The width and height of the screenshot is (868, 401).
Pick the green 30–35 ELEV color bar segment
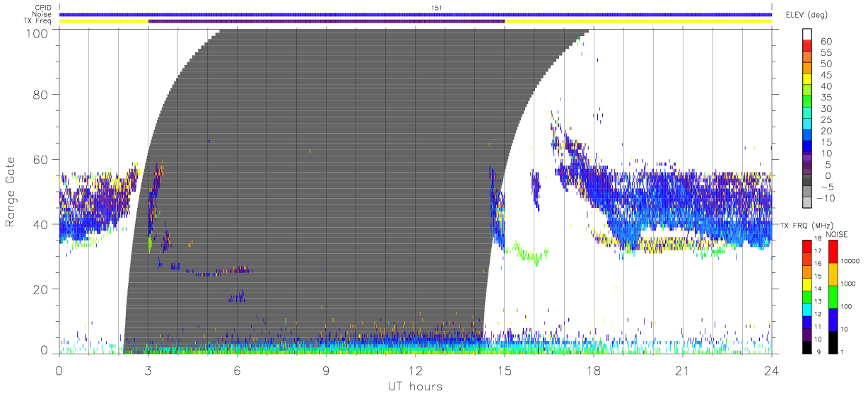point(808,102)
